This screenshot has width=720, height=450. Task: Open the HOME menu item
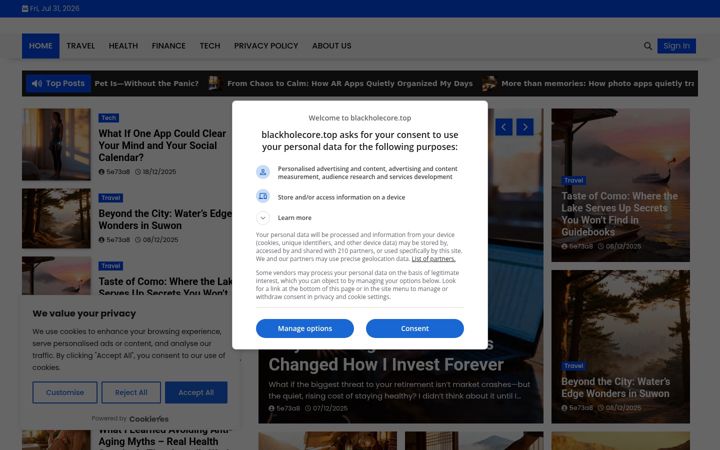pos(40,46)
